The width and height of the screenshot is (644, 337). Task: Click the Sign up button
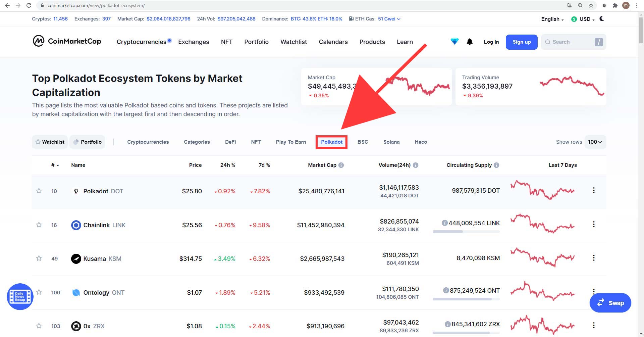(522, 42)
